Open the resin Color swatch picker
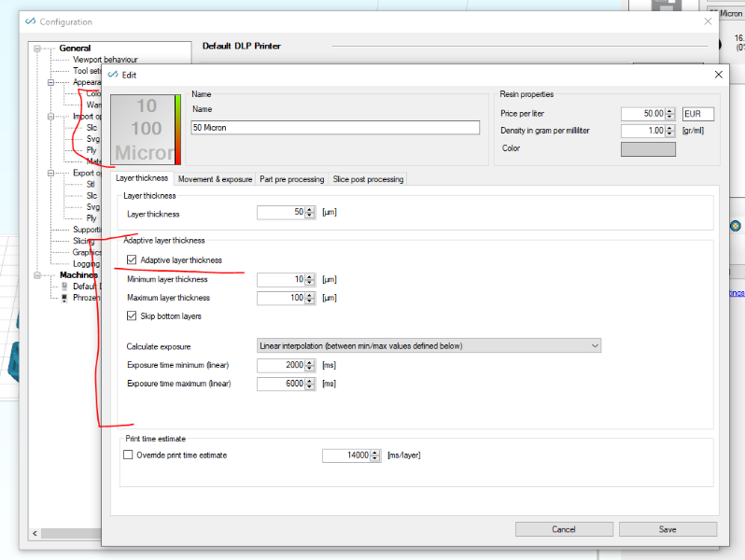 (648, 148)
